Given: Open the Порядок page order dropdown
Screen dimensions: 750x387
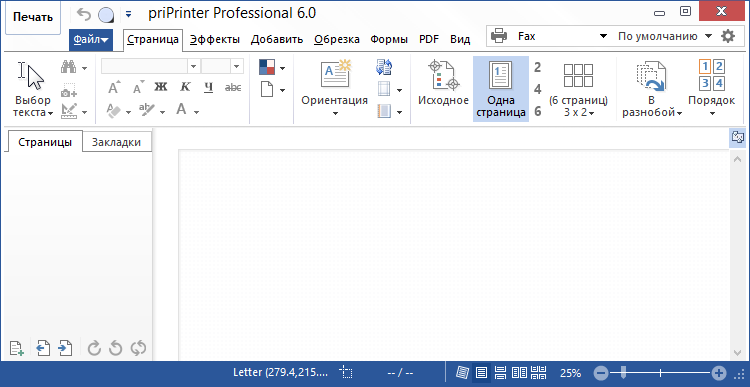Looking at the screenshot, I should (712, 89).
